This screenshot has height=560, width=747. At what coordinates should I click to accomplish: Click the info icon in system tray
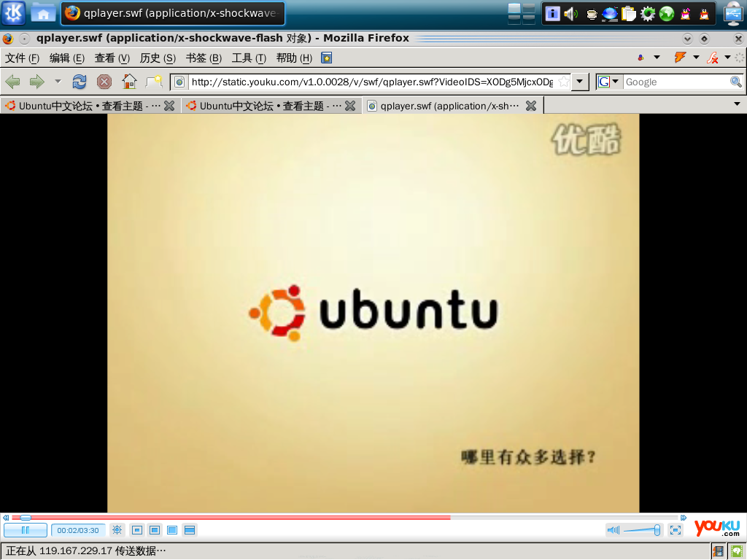point(553,13)
